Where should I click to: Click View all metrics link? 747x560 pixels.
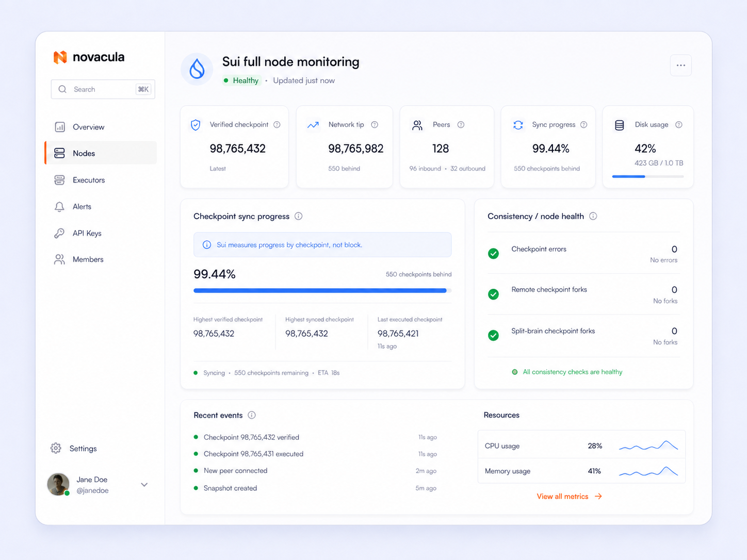(569, 497)
